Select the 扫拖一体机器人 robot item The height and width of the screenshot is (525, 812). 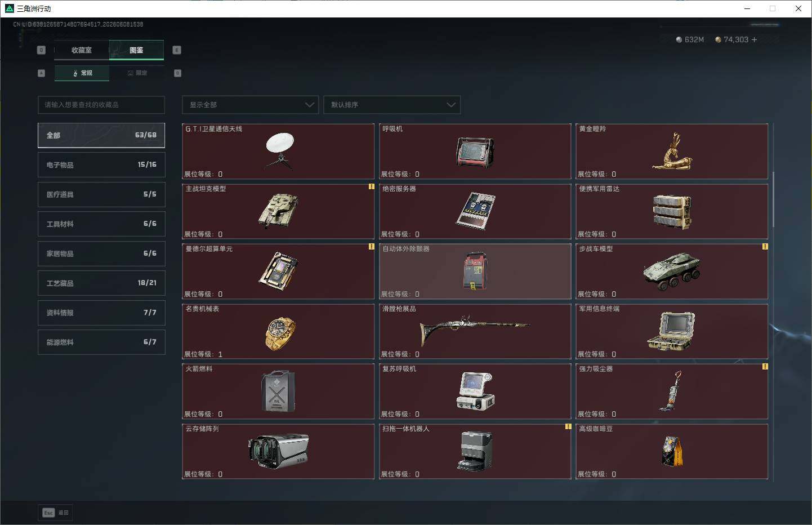click(475, 452)
